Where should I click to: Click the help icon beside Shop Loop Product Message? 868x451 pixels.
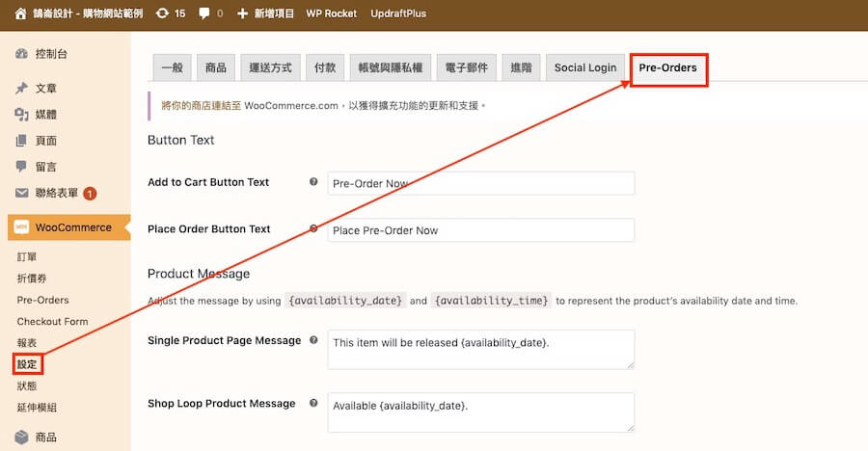pyautogui.click(x=313, y=403)
